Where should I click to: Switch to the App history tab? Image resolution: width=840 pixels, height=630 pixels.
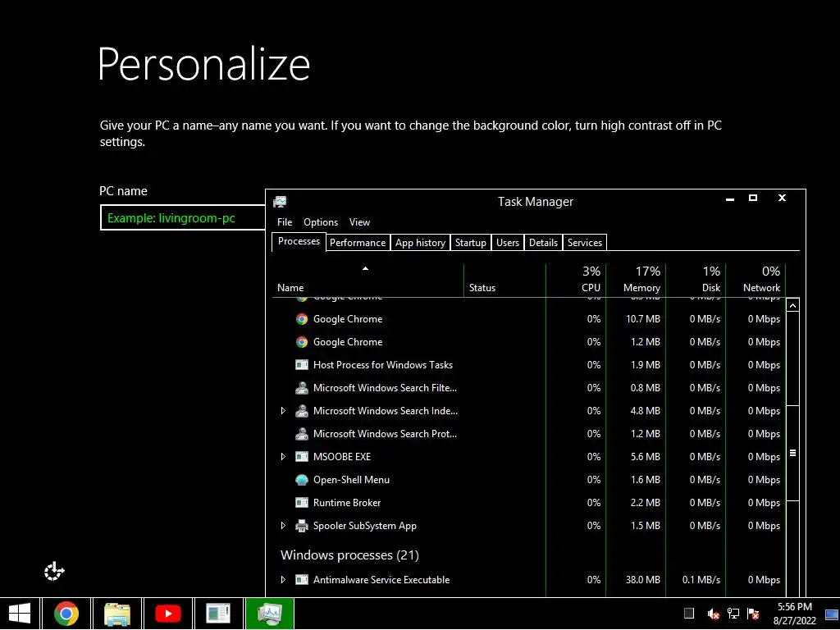tap(420, 243)
